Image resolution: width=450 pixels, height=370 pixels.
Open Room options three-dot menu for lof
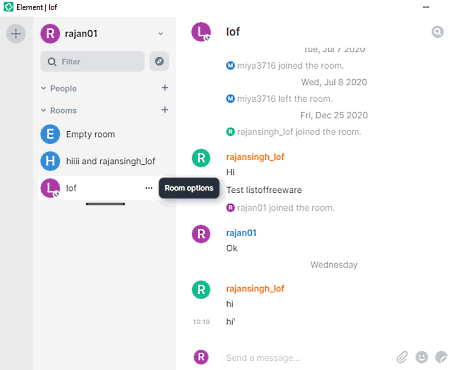[149, 188]
